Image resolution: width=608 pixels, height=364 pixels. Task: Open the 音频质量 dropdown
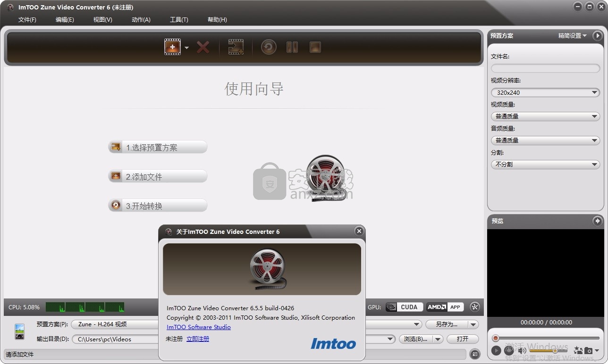545,141
